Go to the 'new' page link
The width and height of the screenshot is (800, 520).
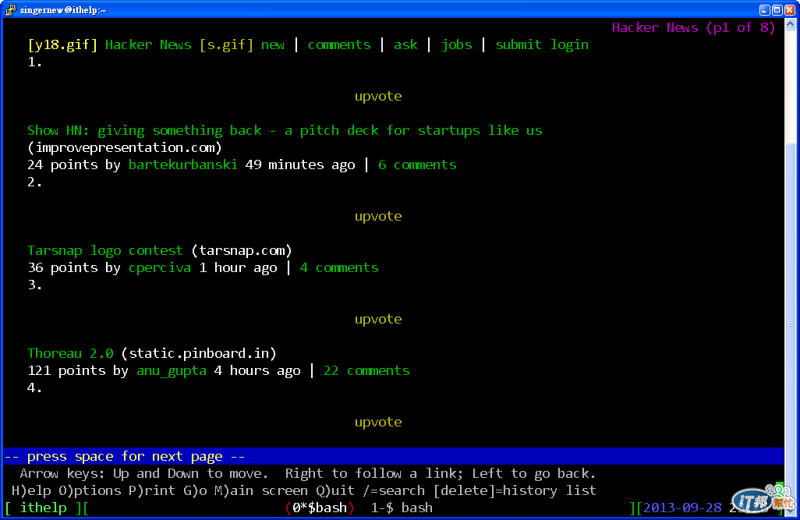tap(273, 45)
